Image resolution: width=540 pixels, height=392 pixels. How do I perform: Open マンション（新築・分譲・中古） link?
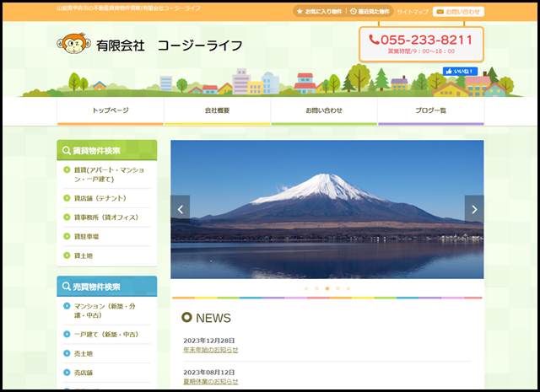click(x=105, y=311)
